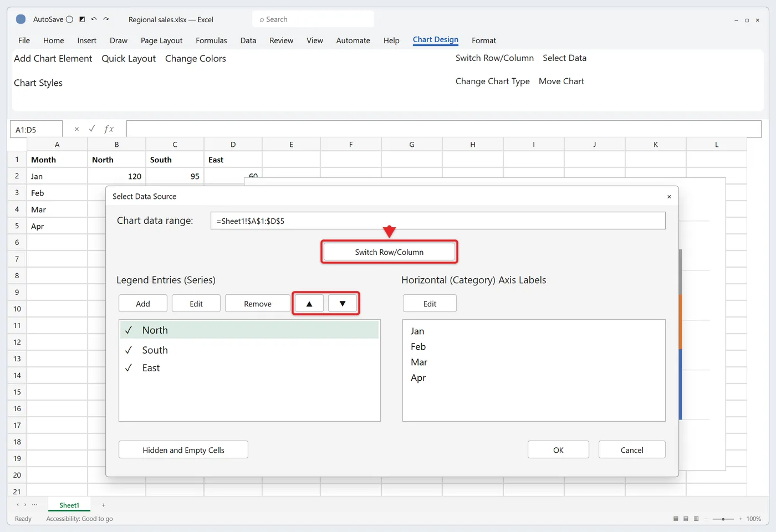Move selected series down with the down arrow
The height and width of the screenshot is (532, 776).
[343, 304]
